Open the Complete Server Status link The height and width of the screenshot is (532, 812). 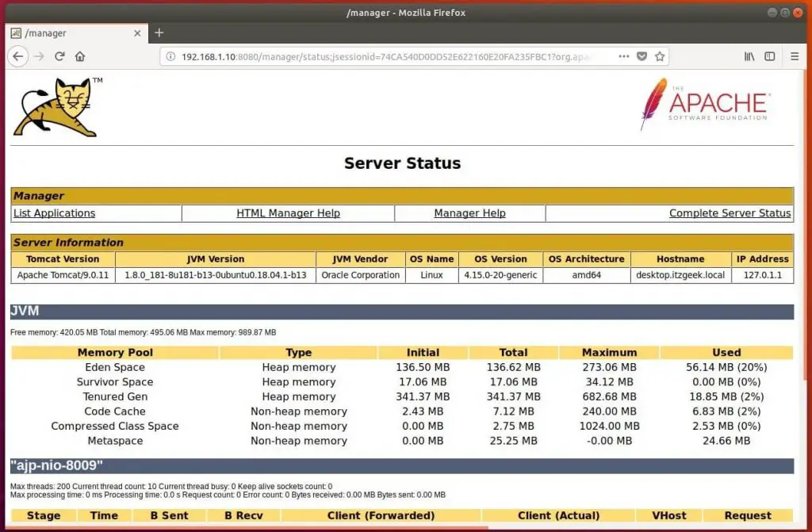click(730, 213)
